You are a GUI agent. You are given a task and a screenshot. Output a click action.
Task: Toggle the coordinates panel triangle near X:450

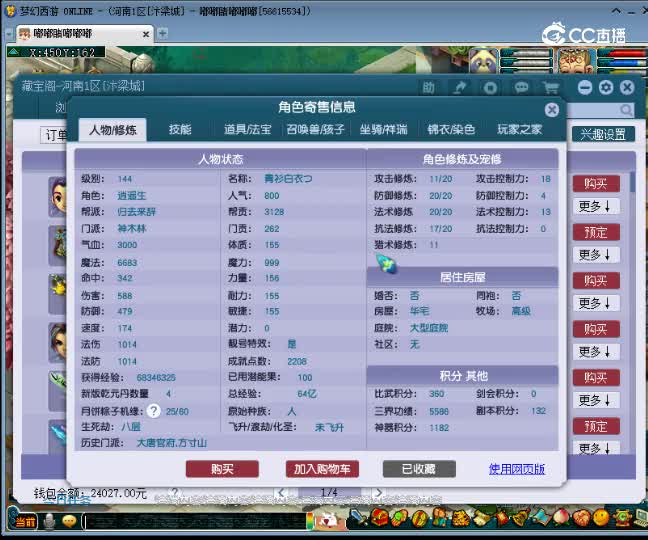click(x=13, y=52)
